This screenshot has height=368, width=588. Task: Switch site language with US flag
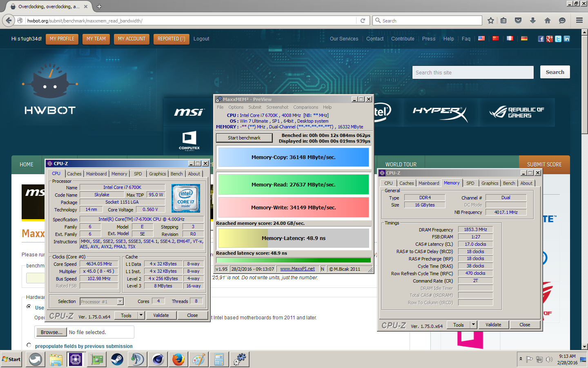pyautogui.click(x=481, y=38)
